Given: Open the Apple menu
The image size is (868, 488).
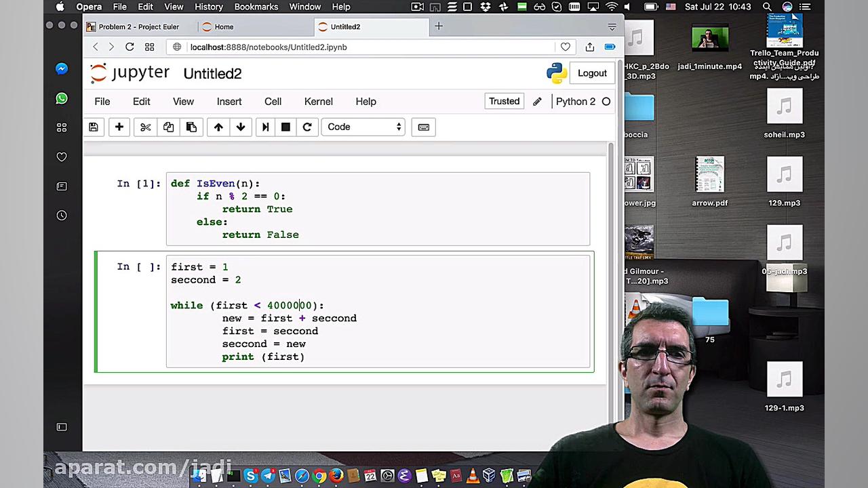Looking at the screenshot, I should pos(60,7).
